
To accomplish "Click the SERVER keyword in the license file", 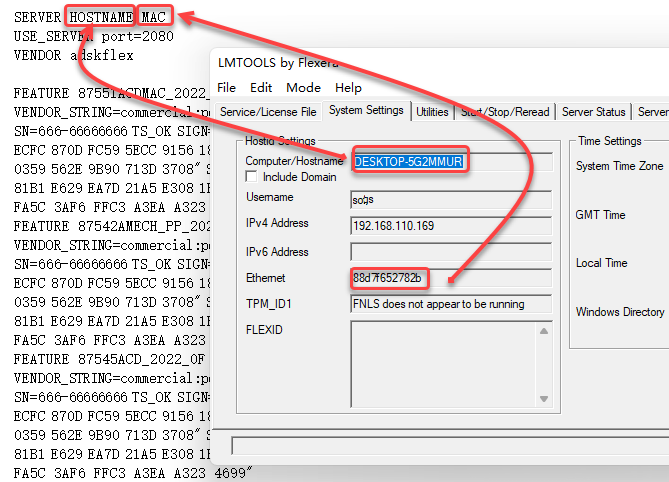I will pos(38,17).
